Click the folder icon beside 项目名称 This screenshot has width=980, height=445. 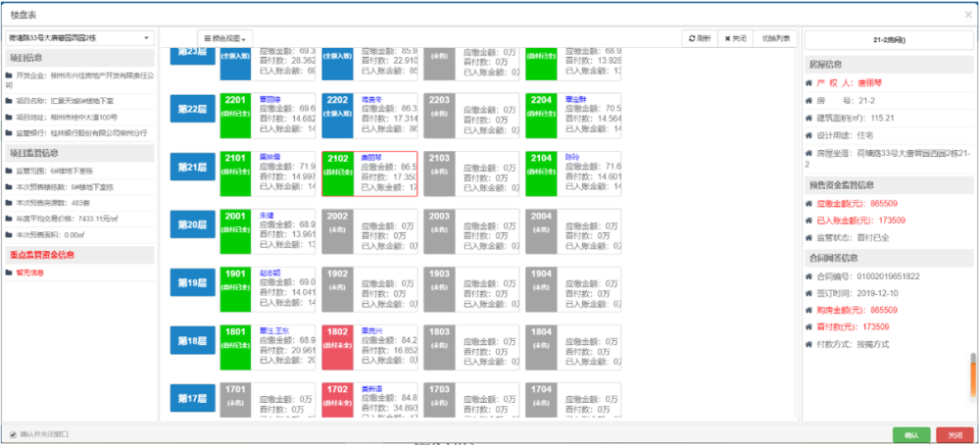coord(9,100)
